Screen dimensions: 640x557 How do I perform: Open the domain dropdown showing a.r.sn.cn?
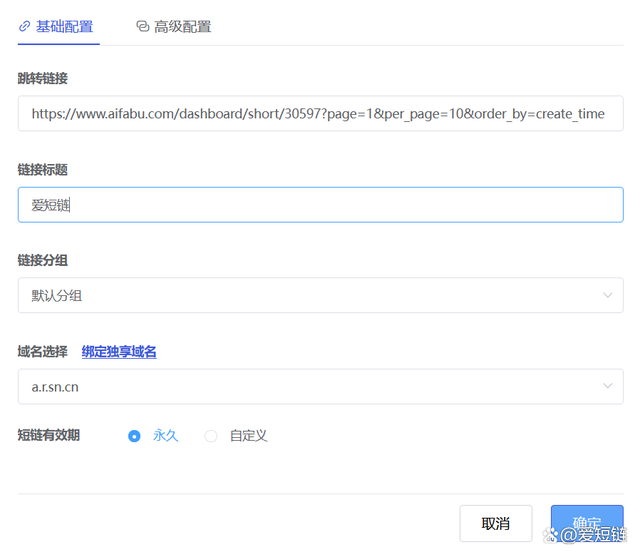pyautogui.click(x=320, y=387)
